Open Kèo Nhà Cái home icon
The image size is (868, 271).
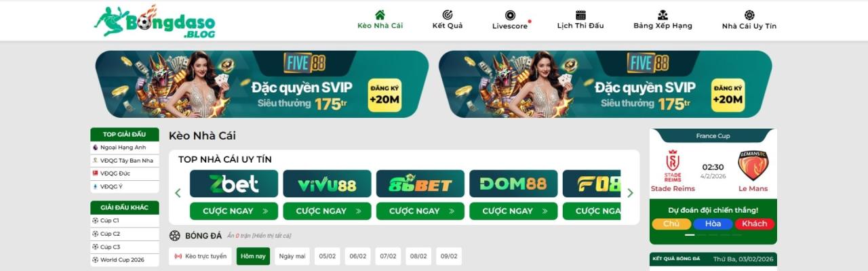pos(380,15)
